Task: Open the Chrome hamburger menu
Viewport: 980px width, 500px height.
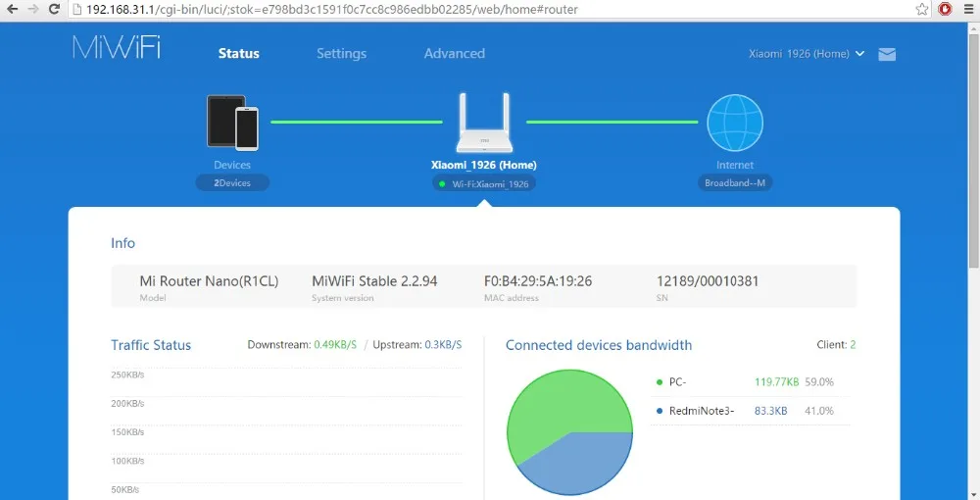Action: coord(969,9)
